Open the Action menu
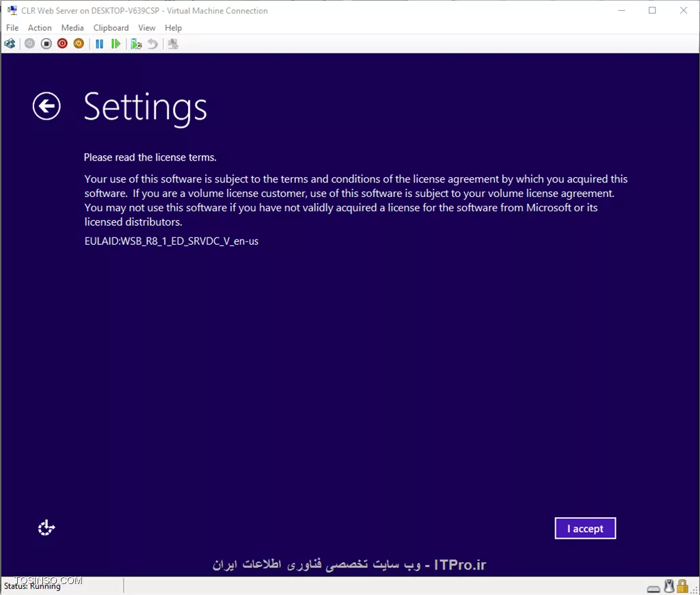Image resolution: width=700 pixels, height=595 pixels. pos(40,28)
